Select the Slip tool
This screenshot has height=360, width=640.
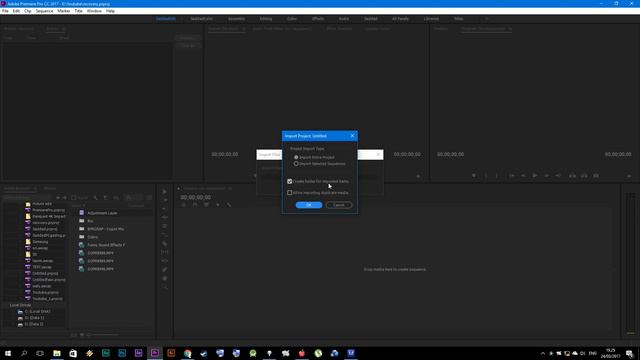coord(164,252)
